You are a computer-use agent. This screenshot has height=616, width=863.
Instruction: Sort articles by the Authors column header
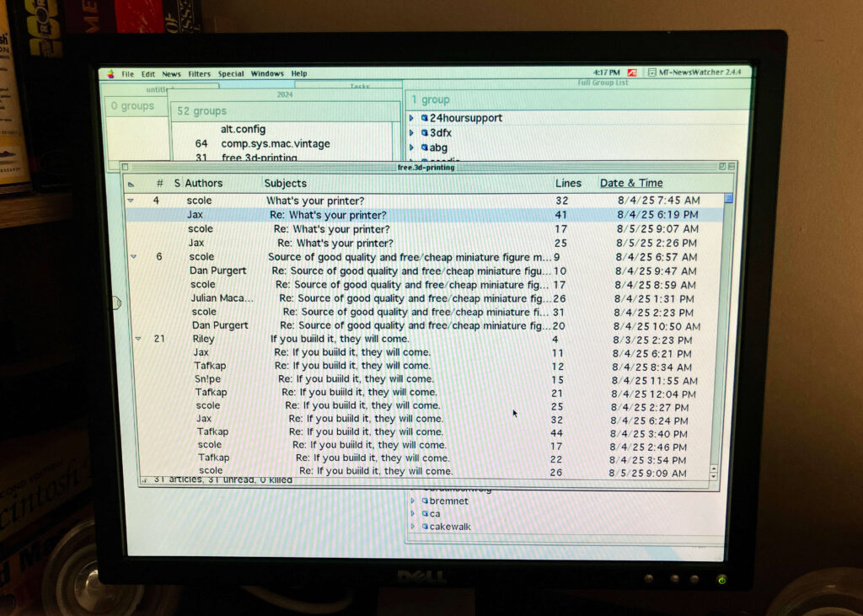point(204,184)
